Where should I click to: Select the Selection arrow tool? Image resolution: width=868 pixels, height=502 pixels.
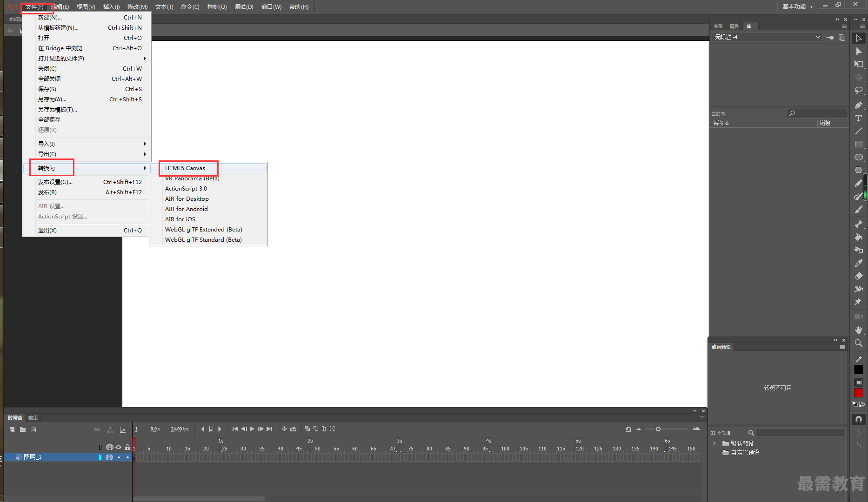(x=859, y=38)
